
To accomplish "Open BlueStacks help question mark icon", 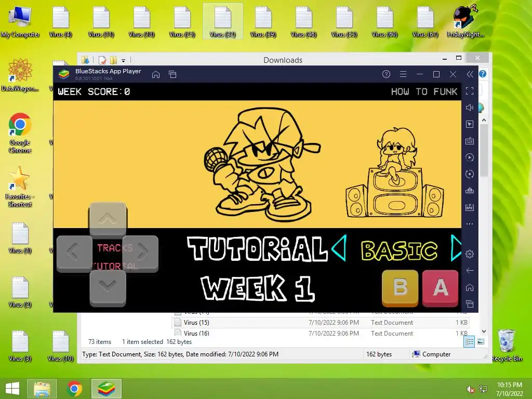I will pyautogui.click(x=386, y=74).
